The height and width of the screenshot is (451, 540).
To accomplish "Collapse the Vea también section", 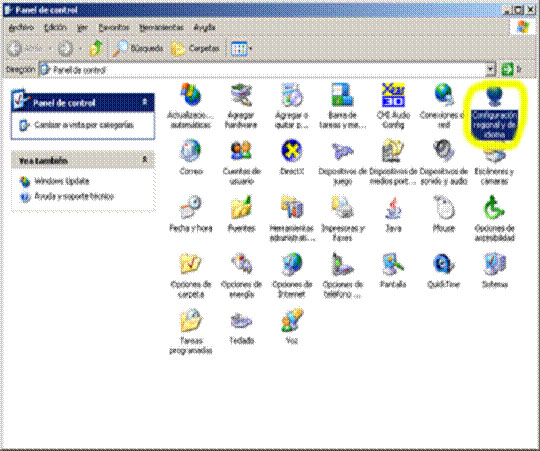I will 145,160.
